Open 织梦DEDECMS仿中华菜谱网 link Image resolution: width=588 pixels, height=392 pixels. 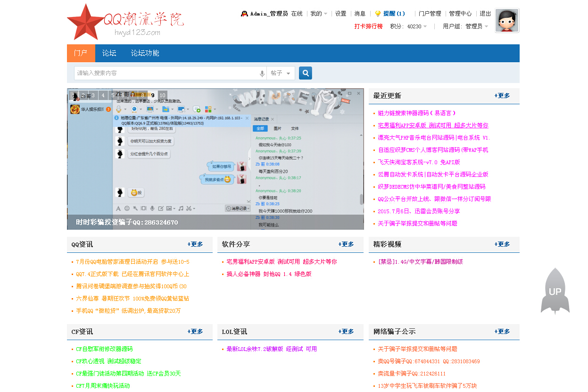[431, 187]
